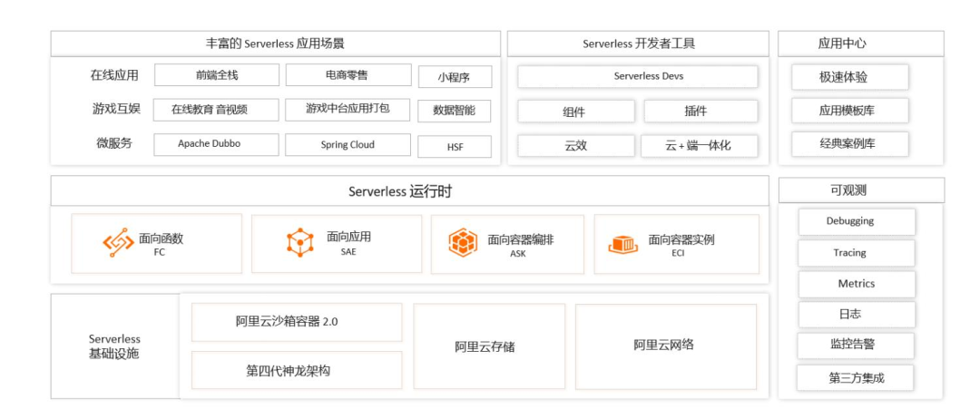Screen dimensions: 980x409
Task: Click the 可观测 header
Action: 861,190
